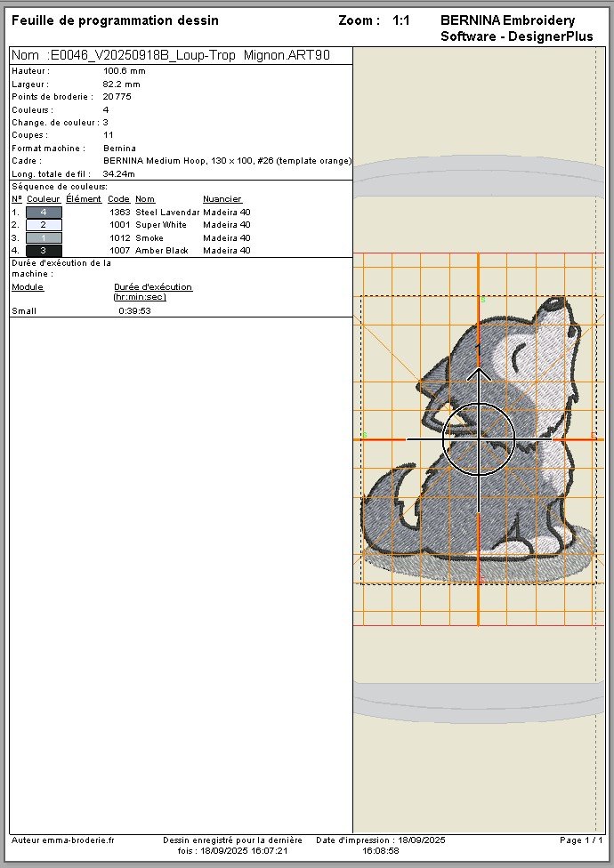This screenshot has width=614, height=868.
Task: Select thread code 1012
Action: point(120,238)
